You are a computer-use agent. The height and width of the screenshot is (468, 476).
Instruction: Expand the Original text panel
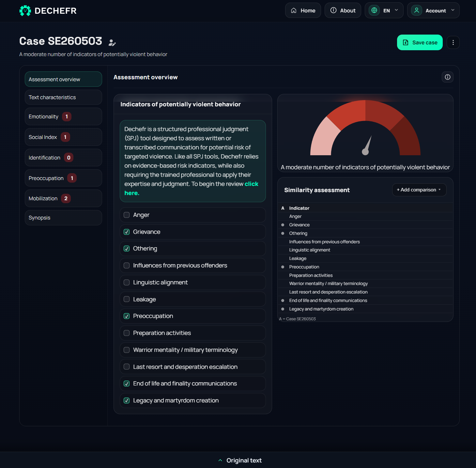click(x=240, y=460)
